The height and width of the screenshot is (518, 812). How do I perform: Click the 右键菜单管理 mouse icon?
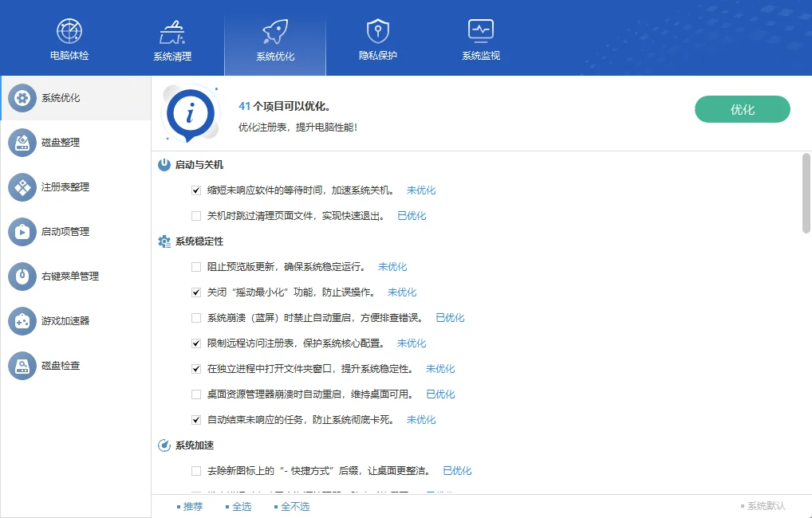point(22,276)
